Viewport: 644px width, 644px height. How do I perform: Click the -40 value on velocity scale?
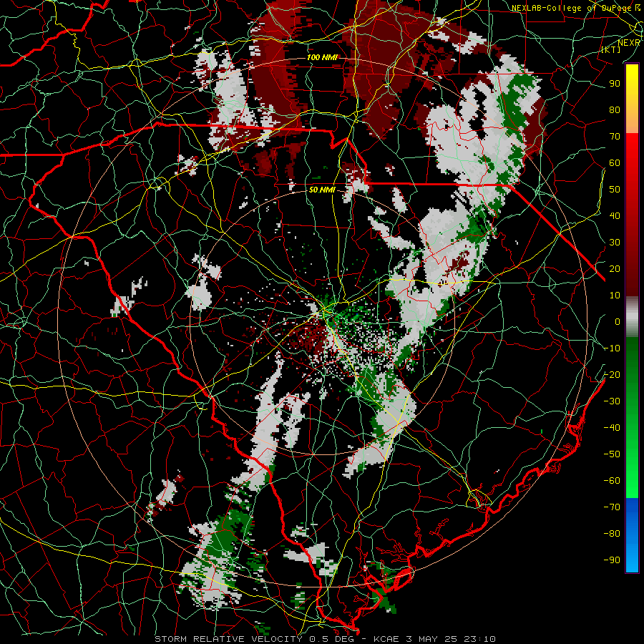pos(612,428)
